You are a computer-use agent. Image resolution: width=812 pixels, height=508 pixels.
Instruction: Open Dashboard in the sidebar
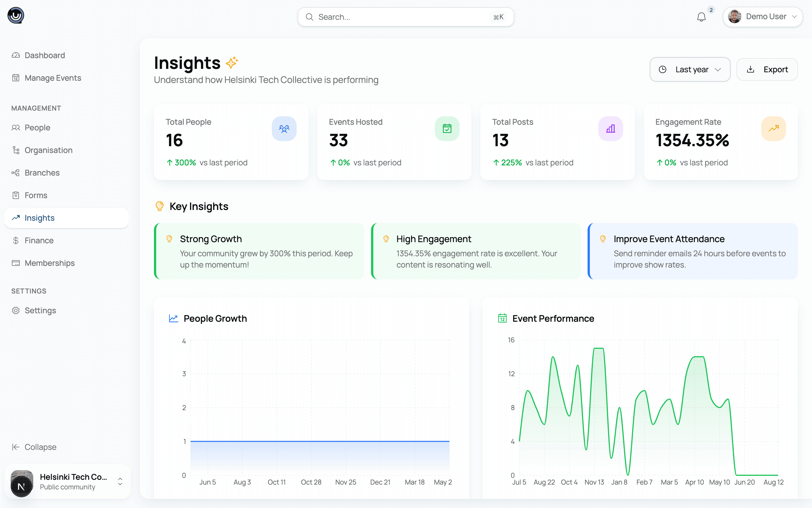tap(67, 55)
